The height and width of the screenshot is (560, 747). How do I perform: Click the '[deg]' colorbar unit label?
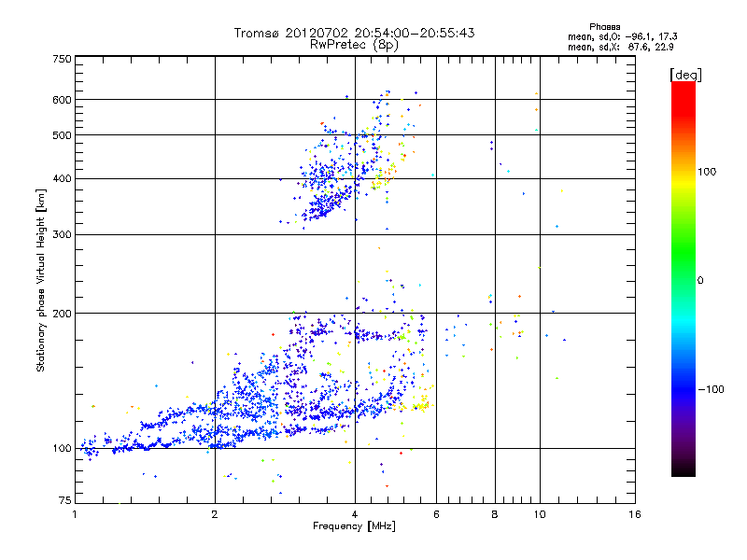pos(685,75)
